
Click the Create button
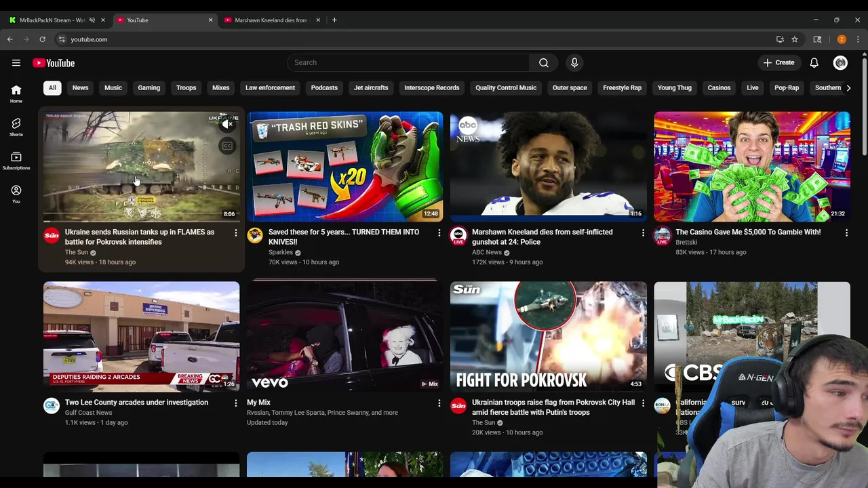[x=778, y=62]
